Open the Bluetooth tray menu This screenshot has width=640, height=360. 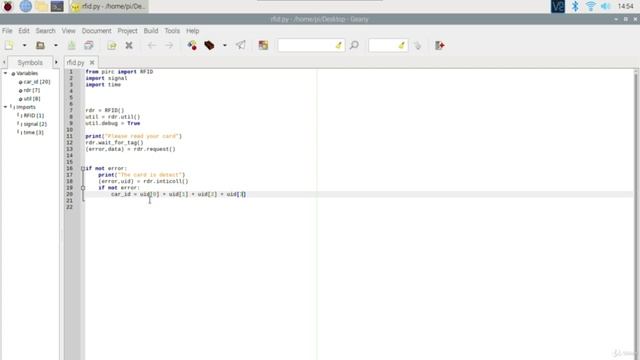pyautogui.click(x=575, y=6)
